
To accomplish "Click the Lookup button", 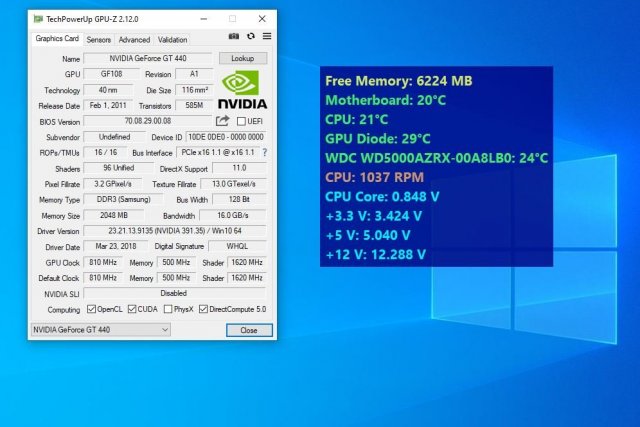I will 243,58.
